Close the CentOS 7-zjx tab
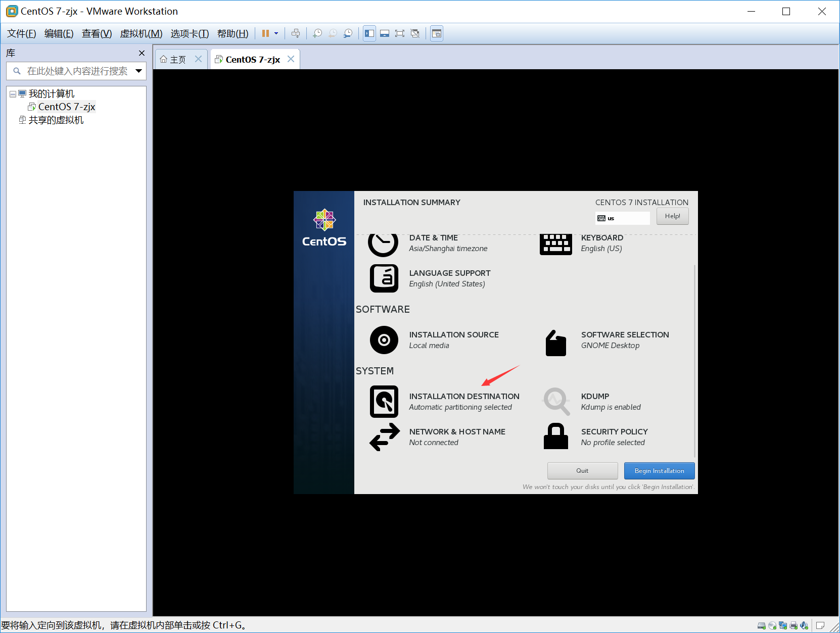The height and width of the screenshot is (633, 840). point(291,59)
